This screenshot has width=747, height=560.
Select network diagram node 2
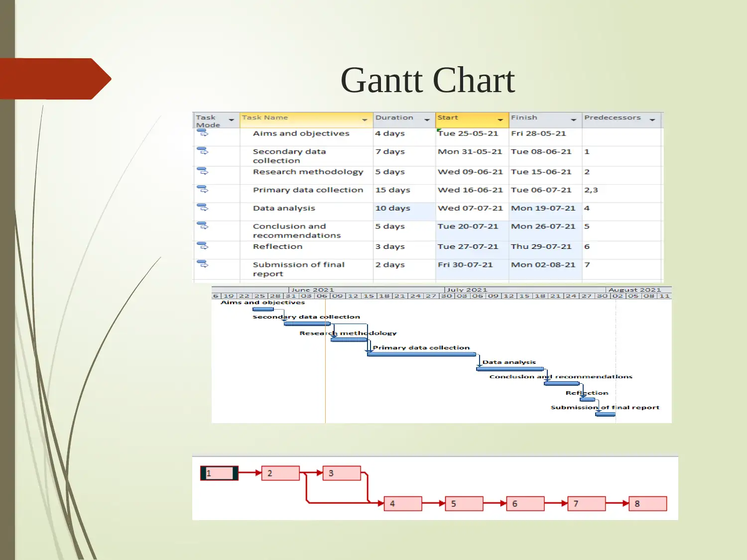point(280,473)
